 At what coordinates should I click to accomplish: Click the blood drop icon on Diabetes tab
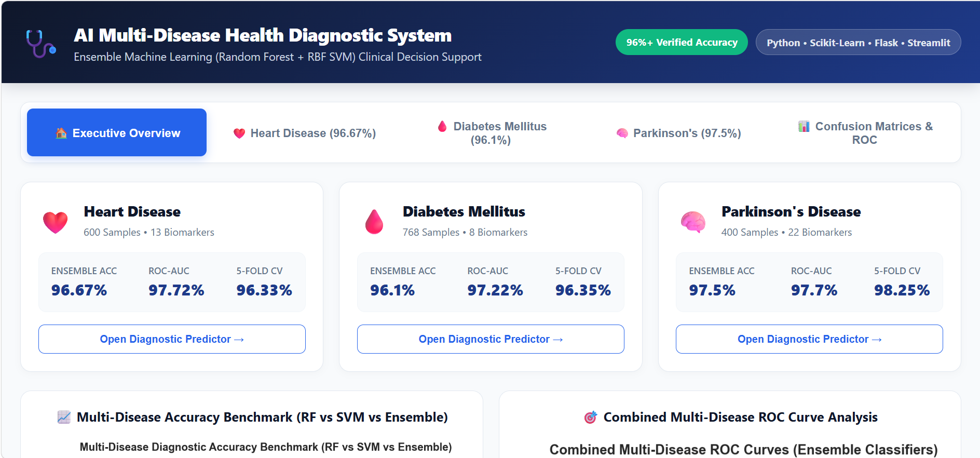(x=442, y=126)
